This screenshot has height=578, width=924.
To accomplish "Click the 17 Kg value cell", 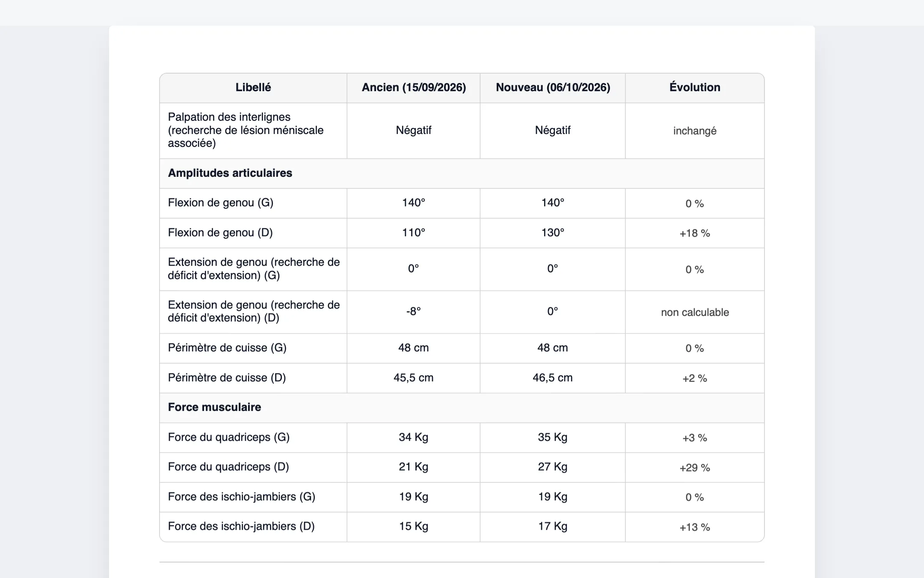I will click(x=553, y=526).
